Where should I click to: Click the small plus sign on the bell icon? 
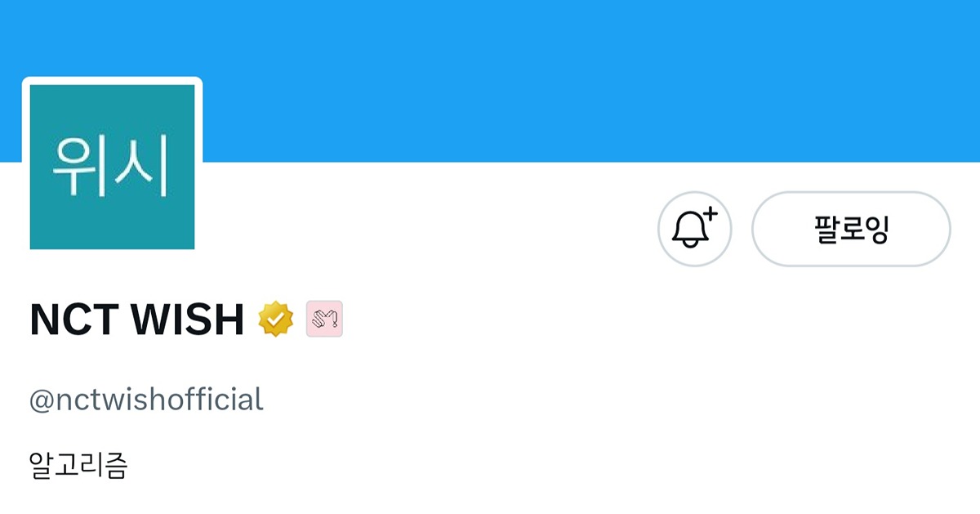click(710, 215)
